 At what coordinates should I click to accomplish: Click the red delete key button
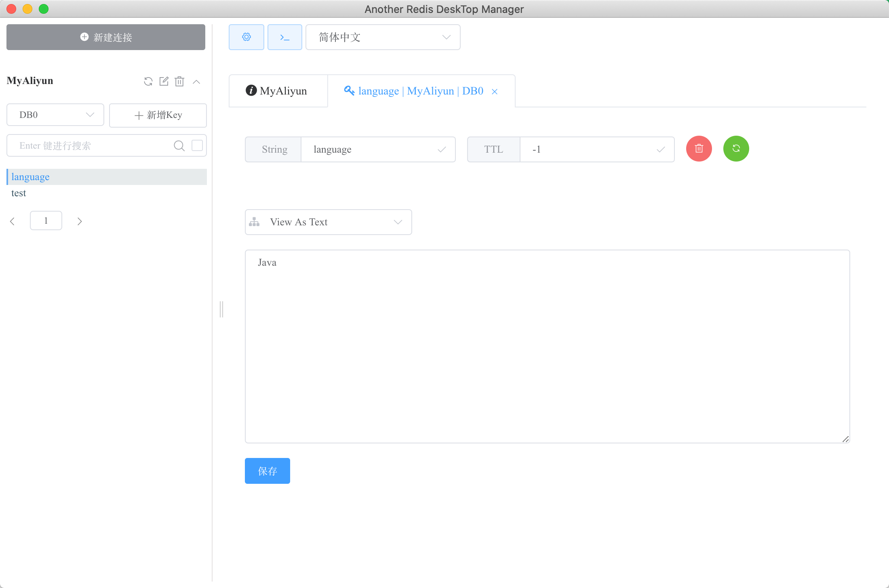(x=699, y=149)
